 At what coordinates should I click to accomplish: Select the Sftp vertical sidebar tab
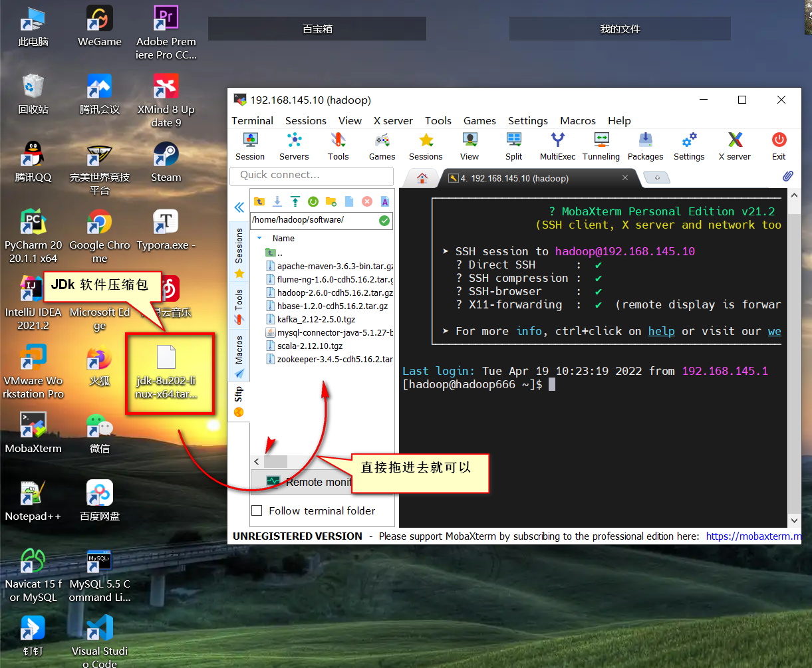point(239,402)
